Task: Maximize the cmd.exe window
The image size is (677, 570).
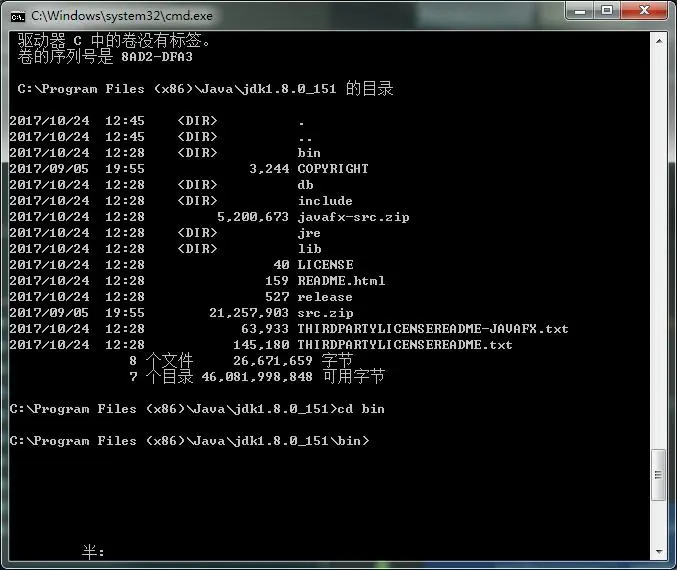Action: tap(607, 11)
